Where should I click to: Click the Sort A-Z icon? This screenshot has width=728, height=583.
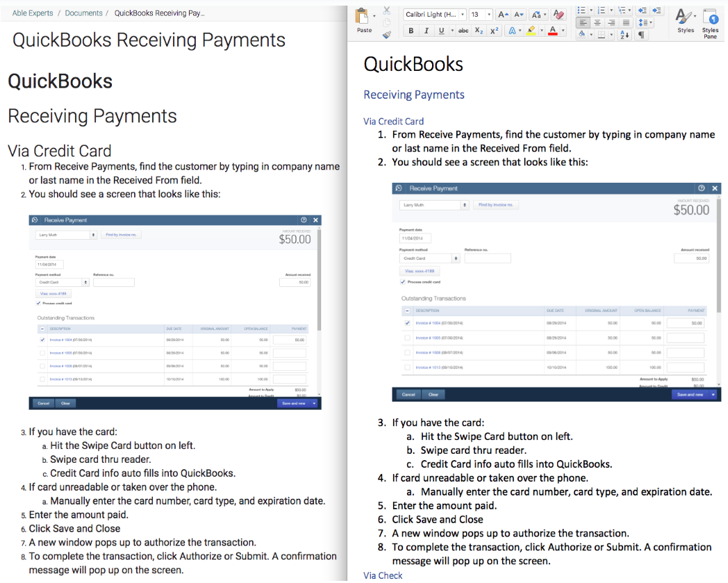624,35
